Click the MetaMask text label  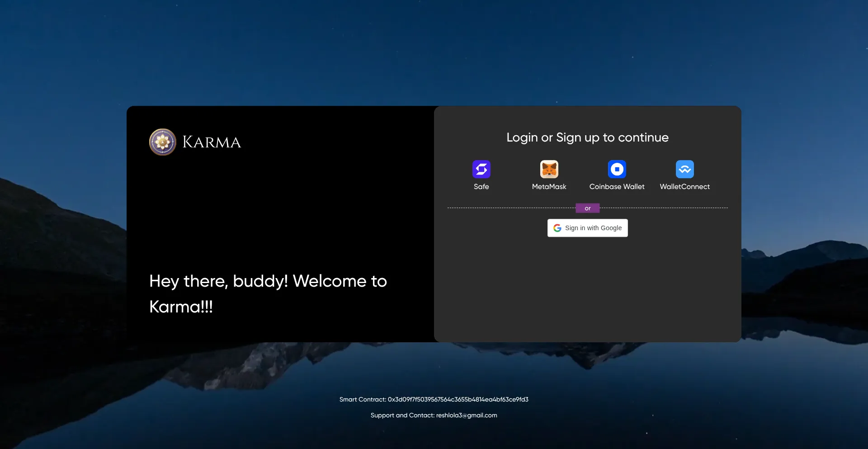(549, 187)
